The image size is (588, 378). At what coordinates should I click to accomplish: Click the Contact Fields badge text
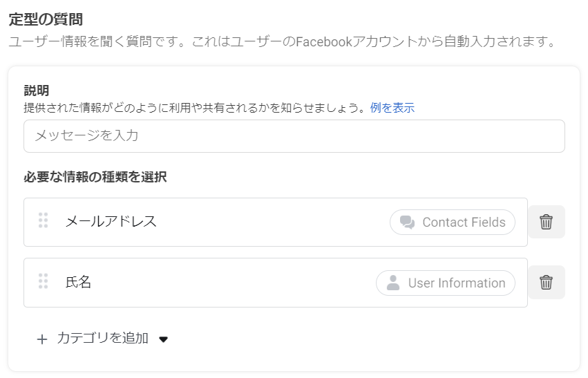pos(464,223)
